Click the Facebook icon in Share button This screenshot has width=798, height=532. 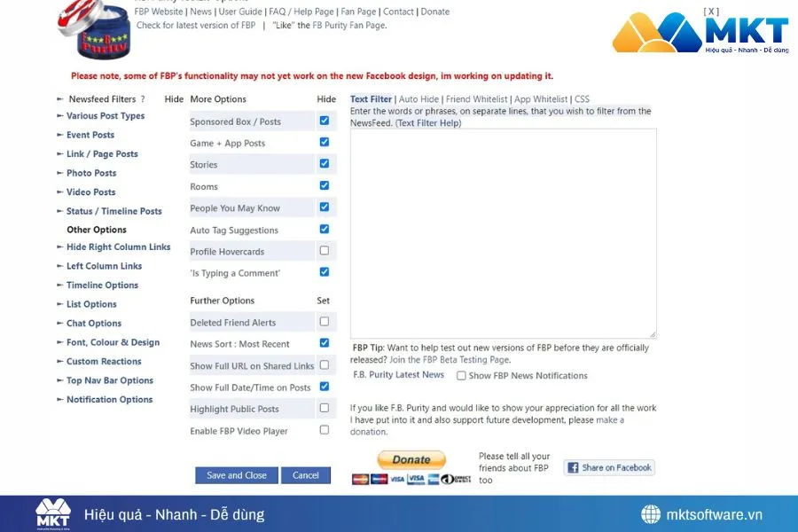[x=573, y=468]
